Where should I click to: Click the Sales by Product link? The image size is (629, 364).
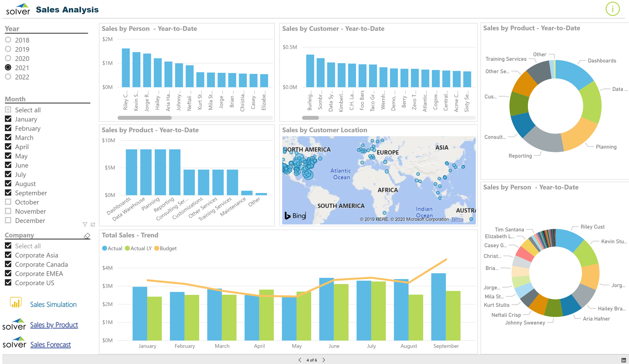[54, 324]
